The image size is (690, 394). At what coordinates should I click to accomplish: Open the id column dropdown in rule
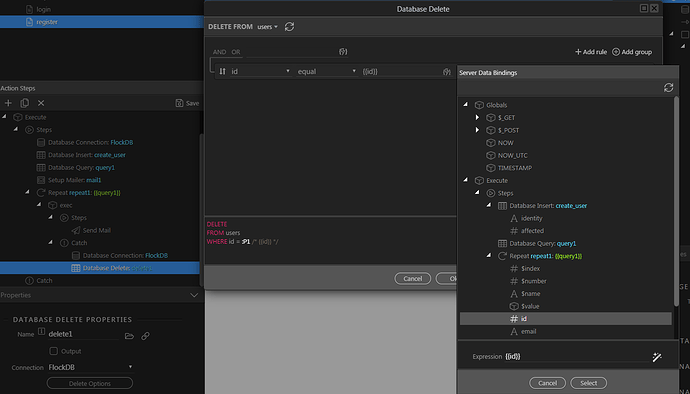(260, 71)
